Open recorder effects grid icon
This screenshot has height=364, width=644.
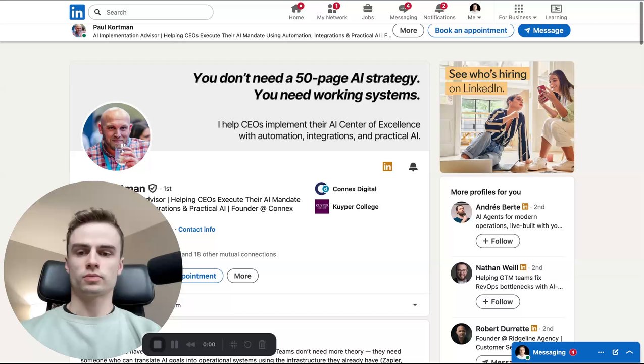233,344
